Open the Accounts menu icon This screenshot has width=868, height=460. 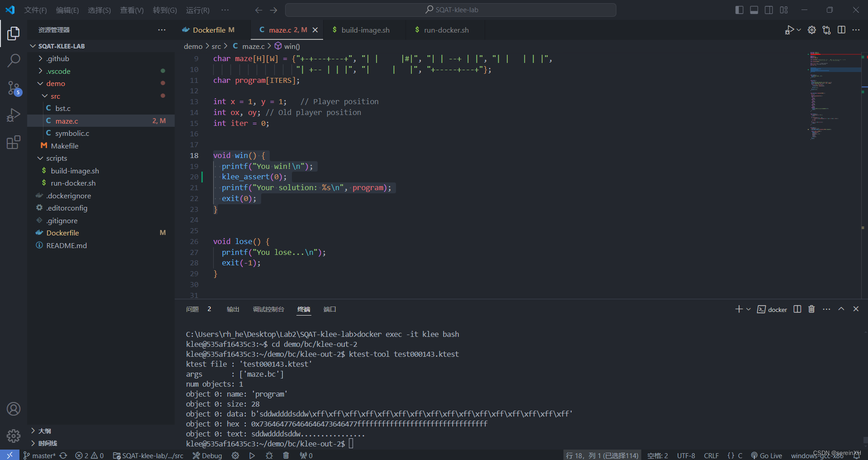[x=14, y=409]
